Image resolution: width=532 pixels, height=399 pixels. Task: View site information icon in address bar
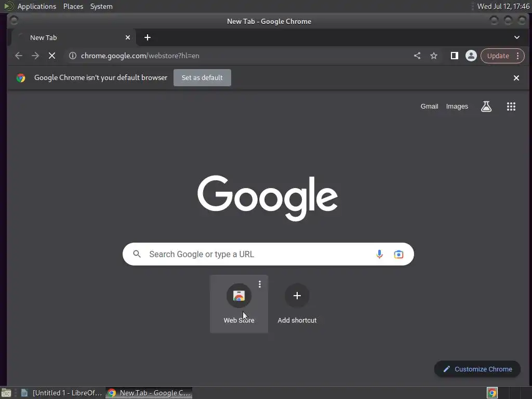point(73,56)
